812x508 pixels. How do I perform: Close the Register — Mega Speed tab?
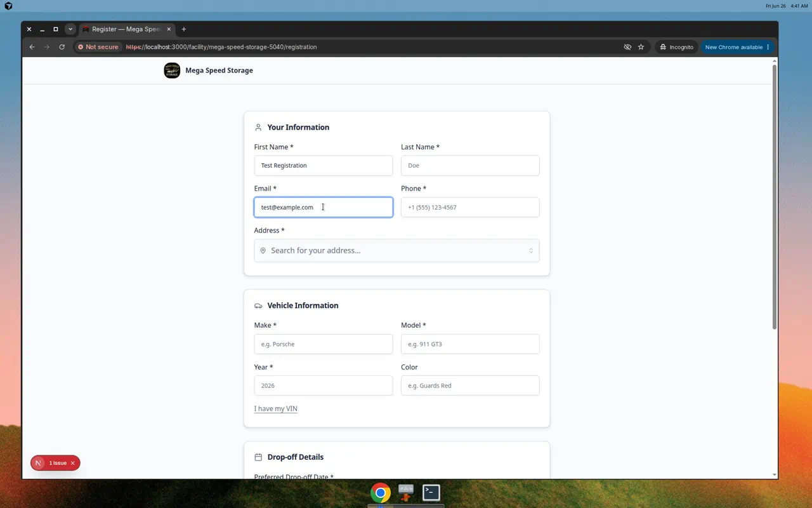point(169,29)
